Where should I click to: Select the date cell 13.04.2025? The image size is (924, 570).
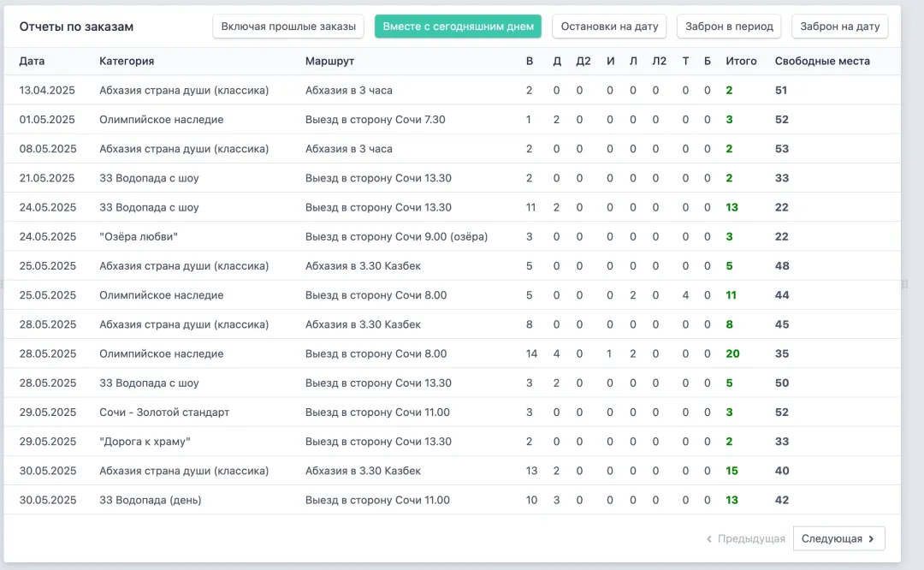point(47,90)
